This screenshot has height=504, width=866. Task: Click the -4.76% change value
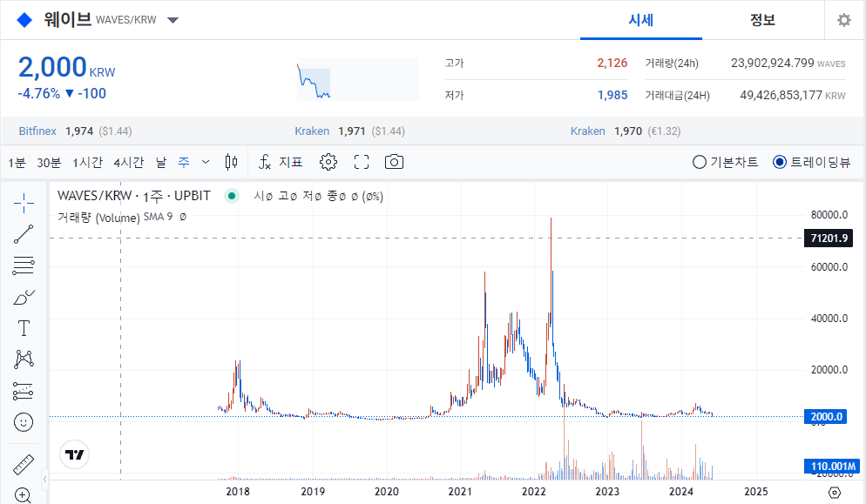pos(38,94)
